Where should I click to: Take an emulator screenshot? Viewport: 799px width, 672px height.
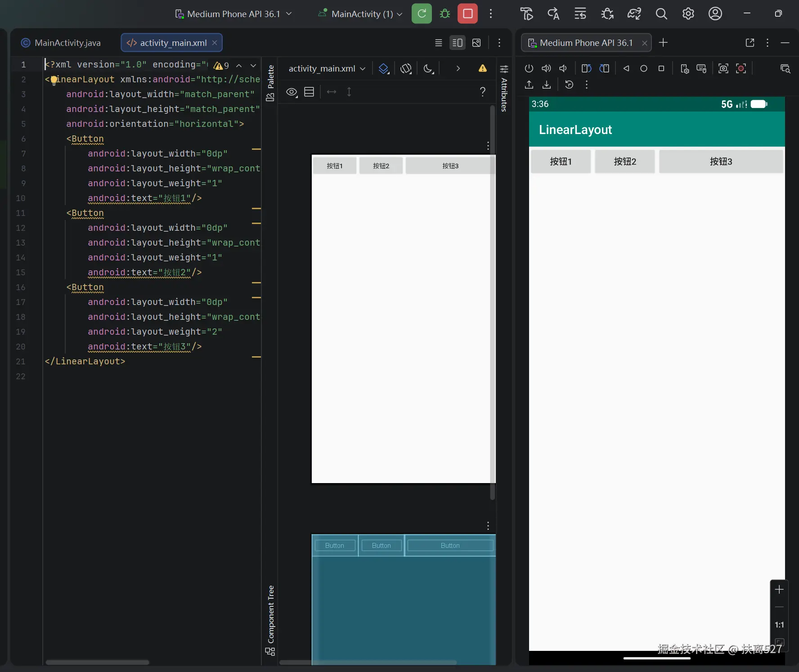coord(723,68)
